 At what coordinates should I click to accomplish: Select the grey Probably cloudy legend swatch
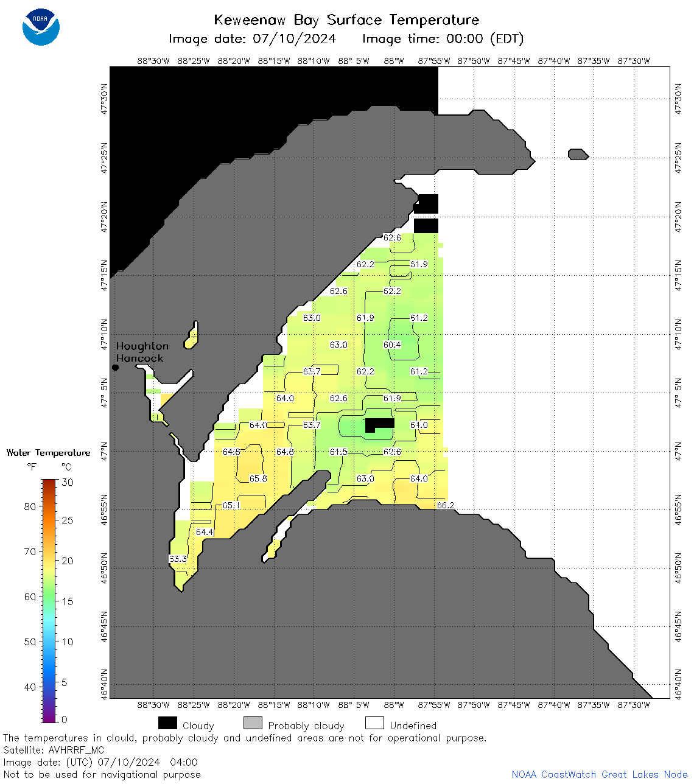253,723
